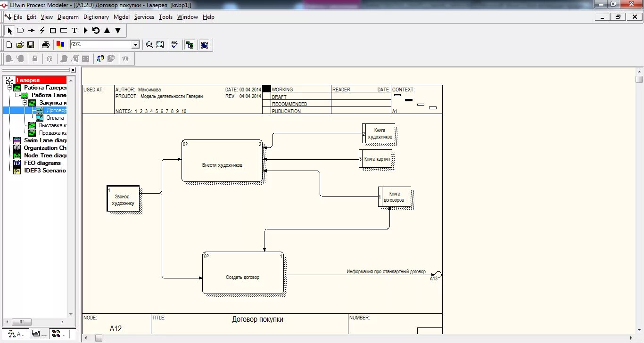
Task: Collapse the Закупка к node
Action: click(x=25, y=103)
